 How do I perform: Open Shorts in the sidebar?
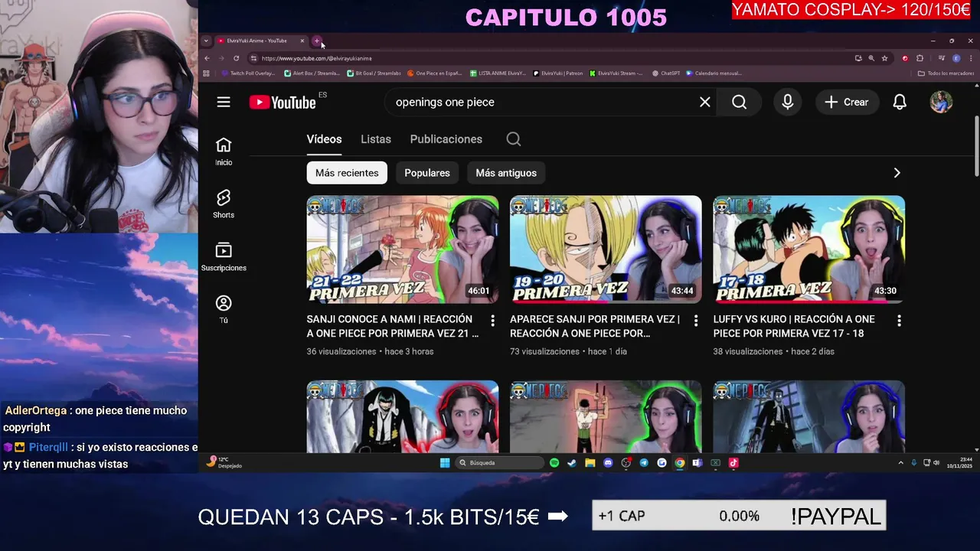click(224, 204)
